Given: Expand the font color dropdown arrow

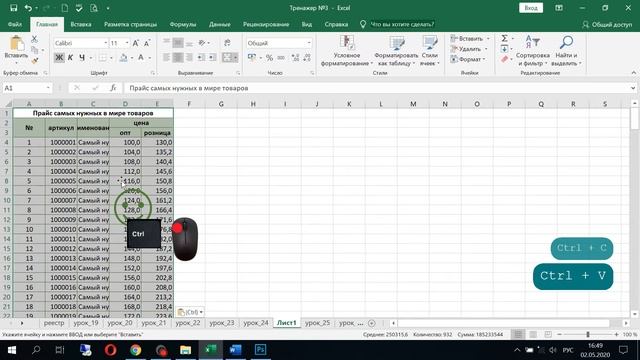Looking at the screenshot, I should (150, 58).
